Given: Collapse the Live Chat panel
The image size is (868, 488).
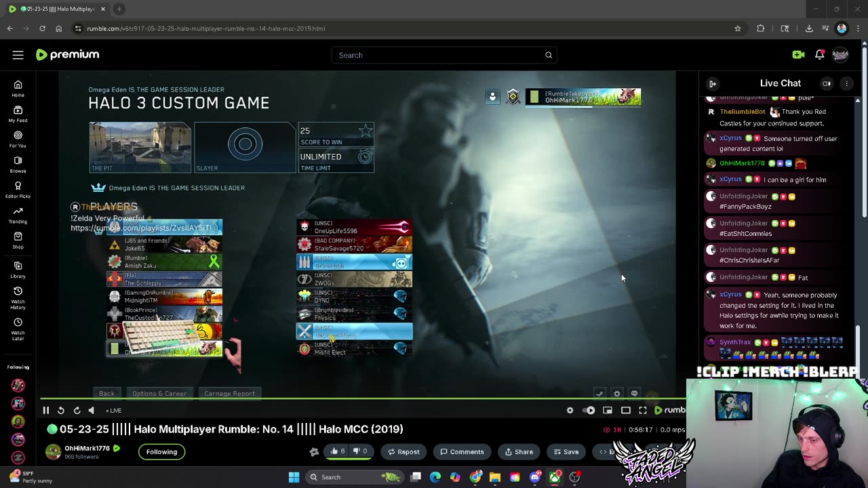Looking at the screenshot, I should pyautogui.click(x=713, y=83).
